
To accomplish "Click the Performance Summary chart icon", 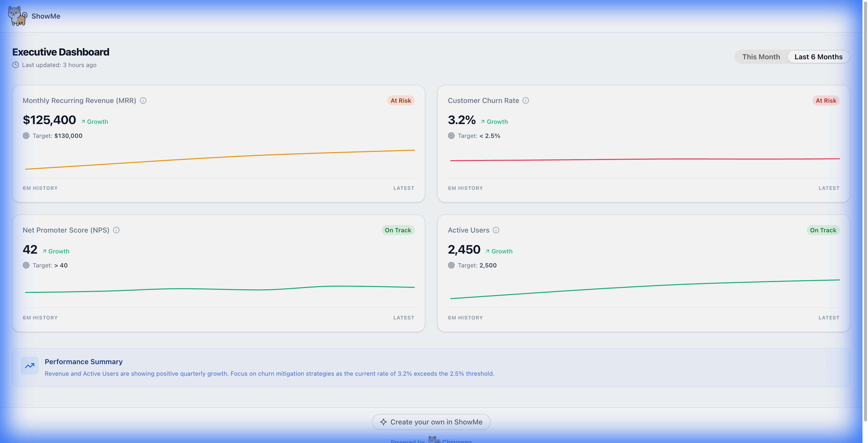I will [x=30, y=365].
